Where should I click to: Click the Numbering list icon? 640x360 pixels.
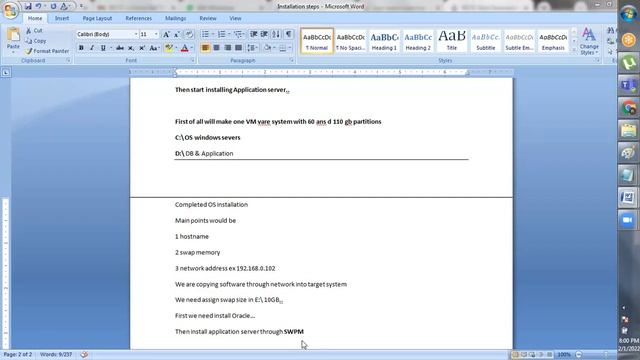(222, 34)
